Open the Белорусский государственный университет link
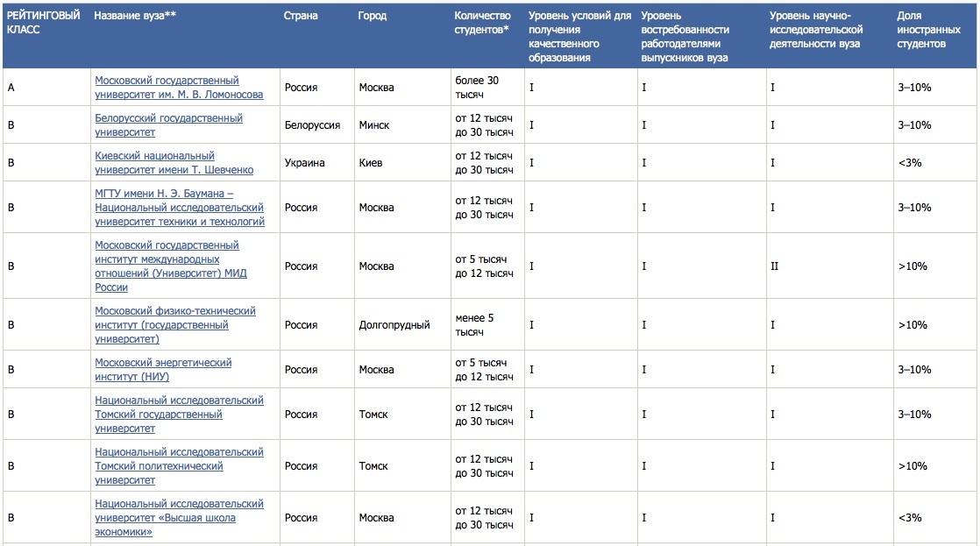 point(168,125)
